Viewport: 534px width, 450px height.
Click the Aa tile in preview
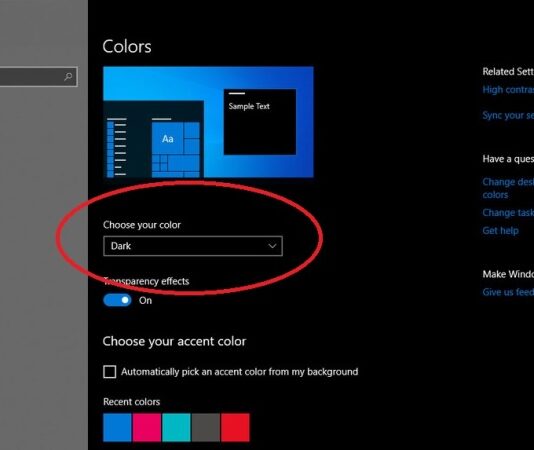(168, 139)
